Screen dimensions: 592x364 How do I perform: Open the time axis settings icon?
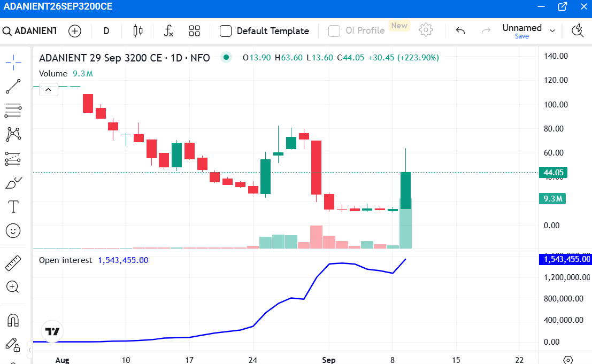568,360
